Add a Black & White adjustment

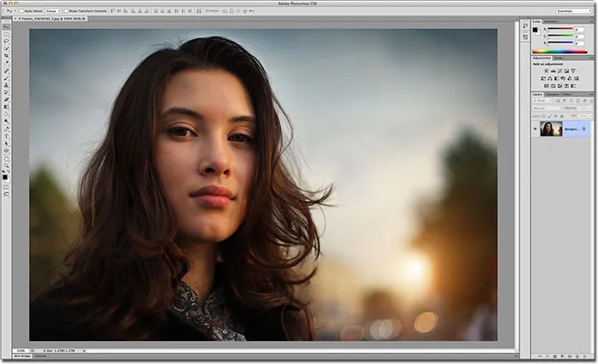pos(556,79)
